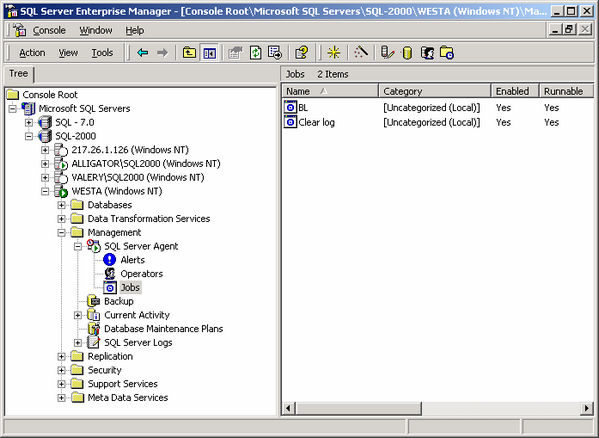599x438 pixels.
Task: Expand the Replication folder
Action: [x=61, y=356]
